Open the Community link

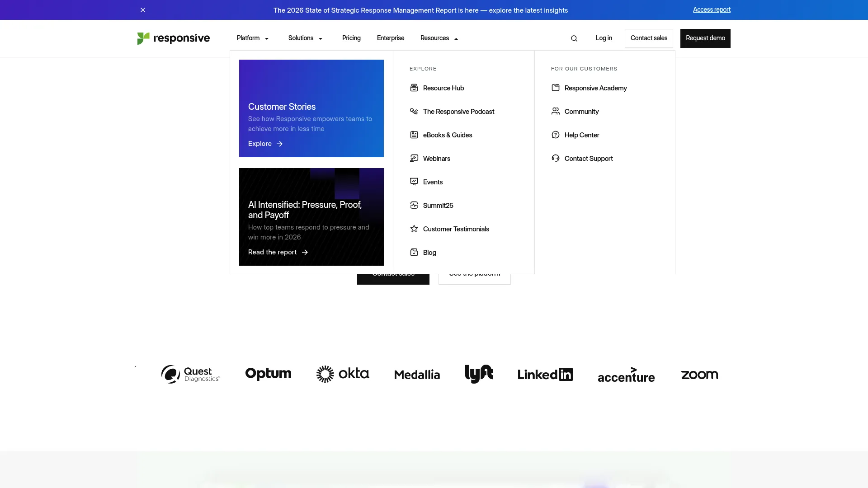[581, 112]
